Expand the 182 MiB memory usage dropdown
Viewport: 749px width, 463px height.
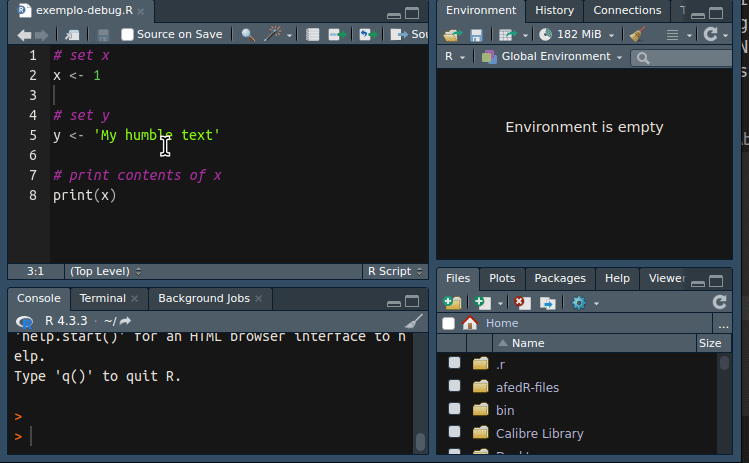[579, 34]
